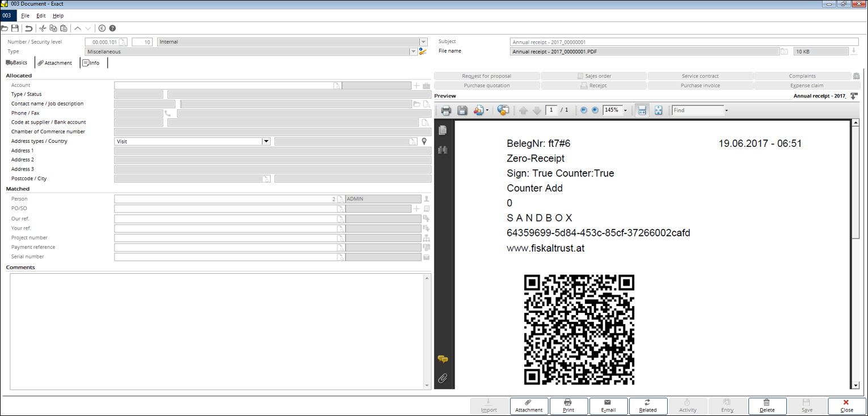Open the Find options dropdown arrow
The image size is (868, 416).
pyautogui.click(x=726, y=111)
